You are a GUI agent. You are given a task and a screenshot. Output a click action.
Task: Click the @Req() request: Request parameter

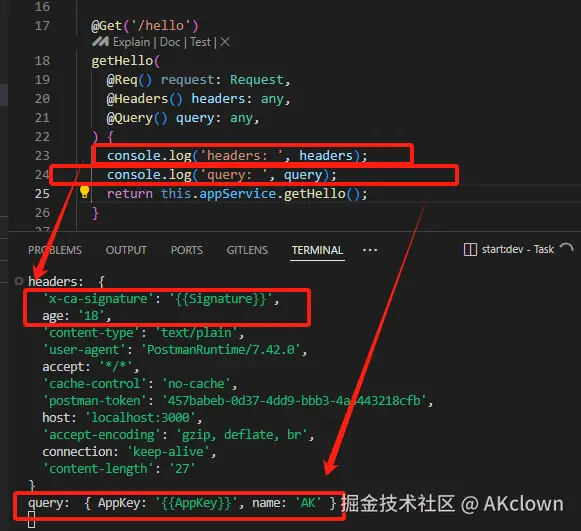198,80
